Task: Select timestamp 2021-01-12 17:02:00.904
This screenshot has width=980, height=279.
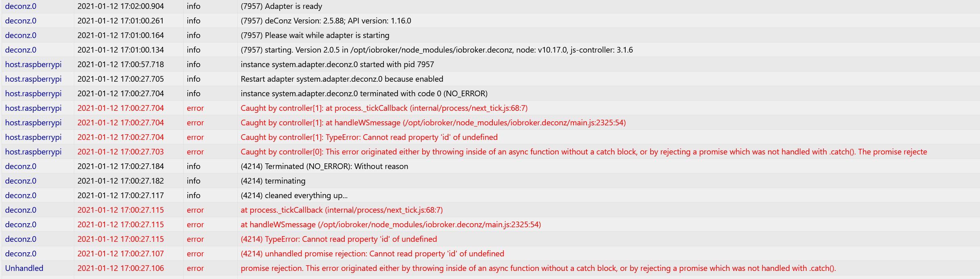Action: coord(121,6)
